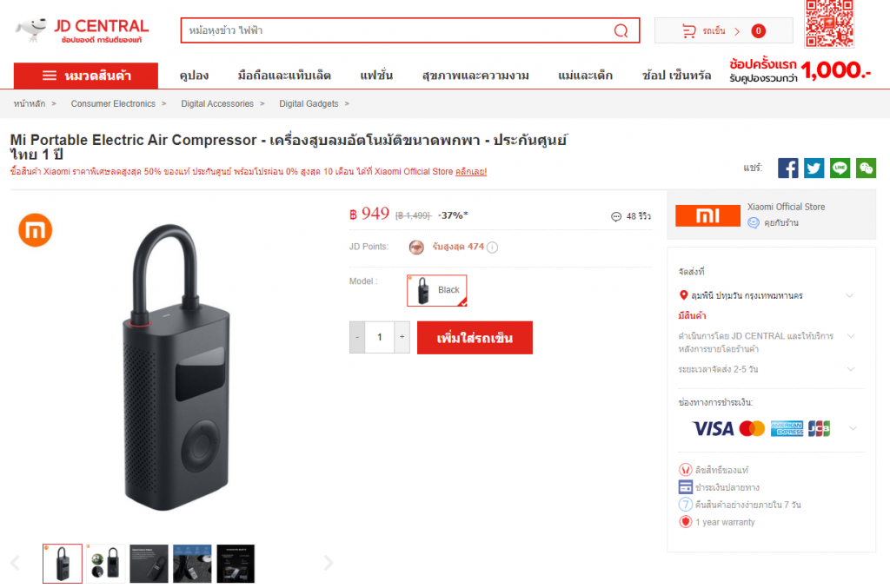The height and width of the screenshot is (588, 890).
Task: Share product on Facebook
Action: coord(787,168)
